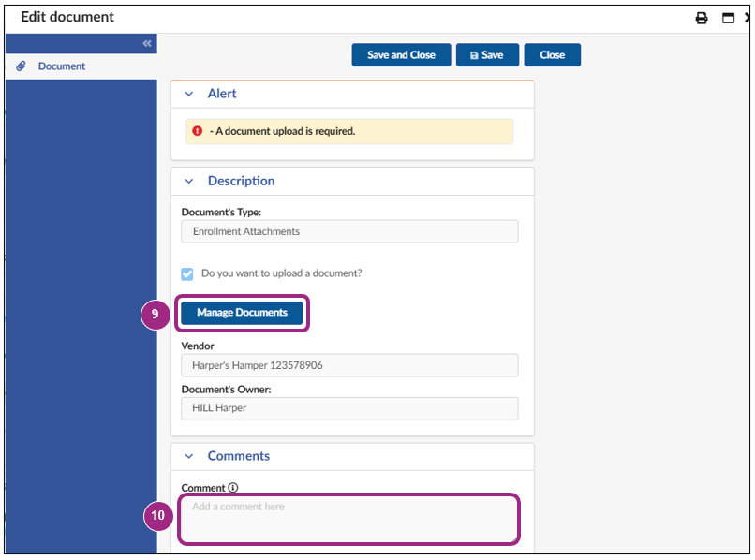
Task: Print the document using the printer icon
Action: 702,17
